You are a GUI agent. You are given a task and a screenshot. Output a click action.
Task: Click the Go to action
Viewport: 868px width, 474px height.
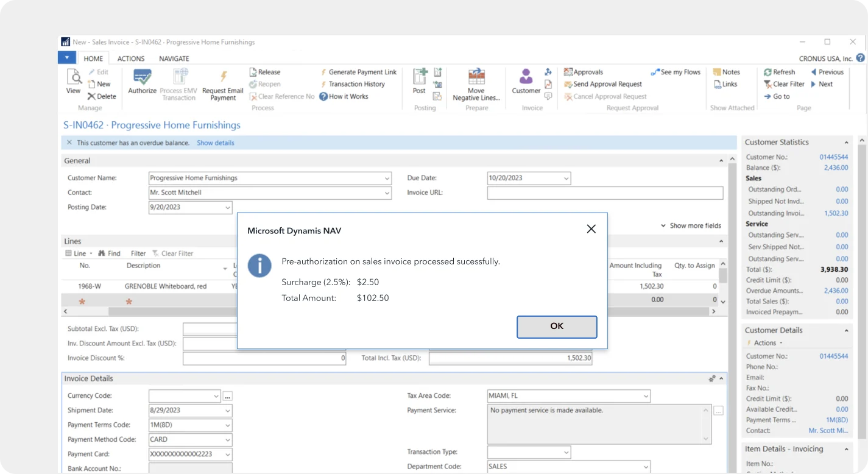pyautogui.click(x=777, y=96)
